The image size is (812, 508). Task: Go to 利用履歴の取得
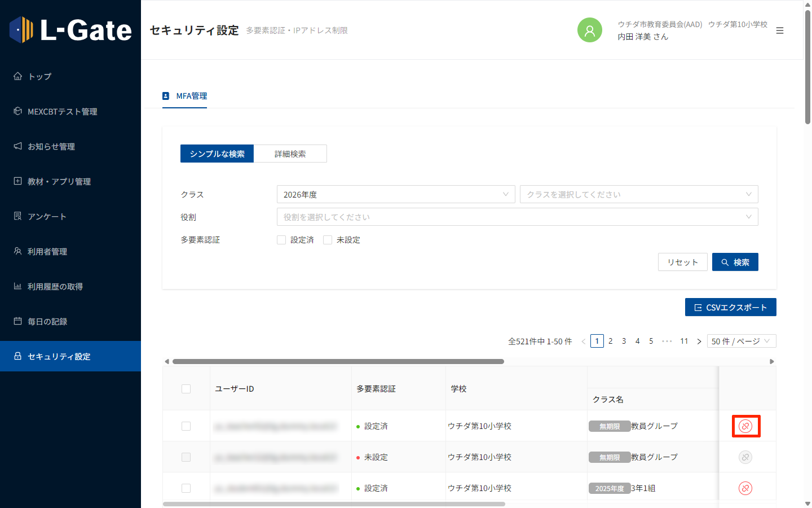[x=70, y=286]
